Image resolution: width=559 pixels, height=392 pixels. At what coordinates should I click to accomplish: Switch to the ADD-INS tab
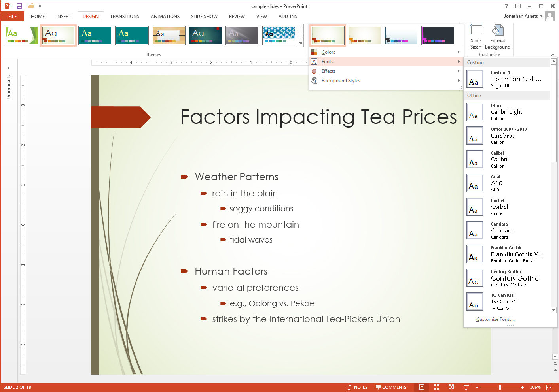288,17
